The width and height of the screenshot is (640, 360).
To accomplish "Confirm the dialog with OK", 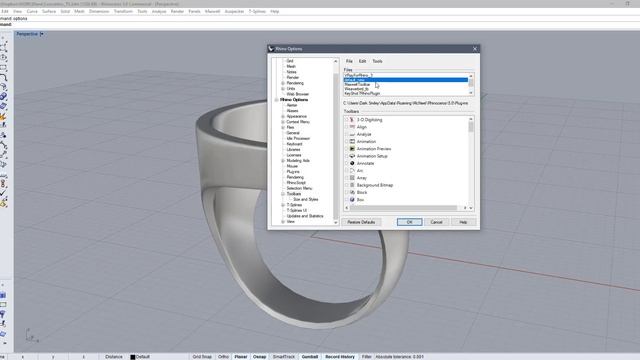I will pyautogui.click(x=409, y=222).
